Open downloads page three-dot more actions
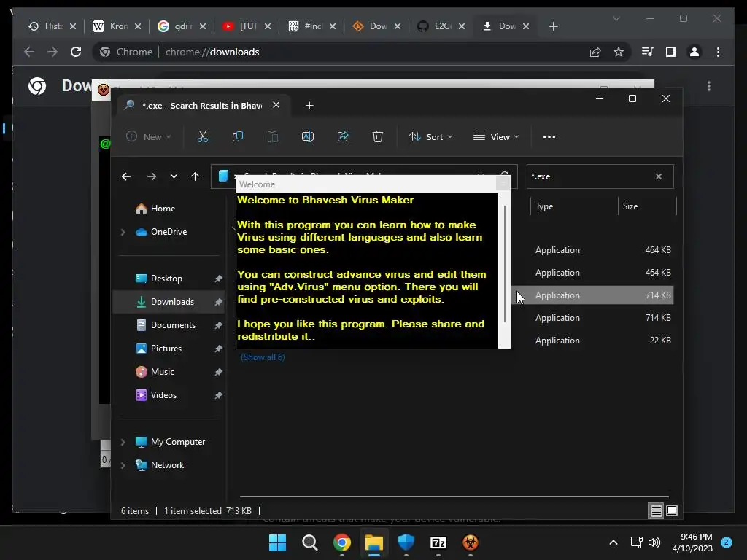This screenshot has height=560, width=747. click(709, 86)
